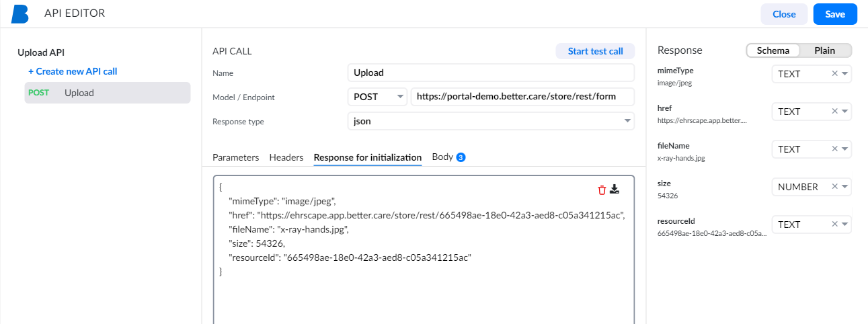Screen dimensions: 868x324
Task: Click the x-ray-hands.jpg sample value
Action: click(681, 158)
